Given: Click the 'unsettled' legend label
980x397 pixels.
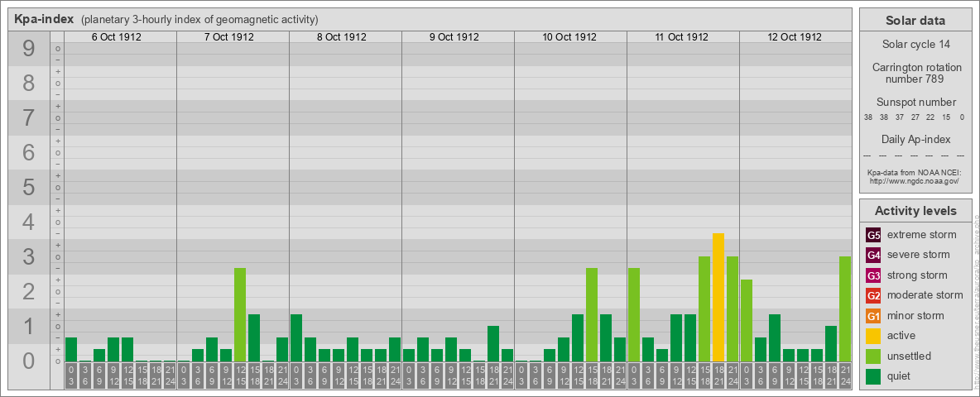Looking at the screenshot, I should coord(910,356).
